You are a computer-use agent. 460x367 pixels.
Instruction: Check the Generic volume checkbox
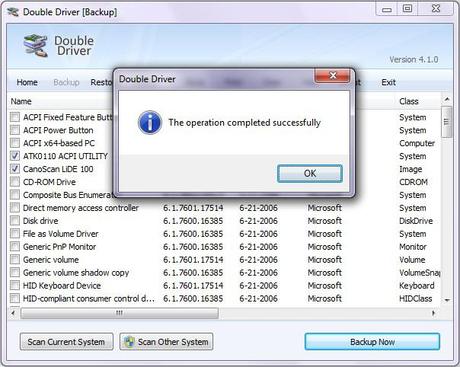(x=15, y=260)
